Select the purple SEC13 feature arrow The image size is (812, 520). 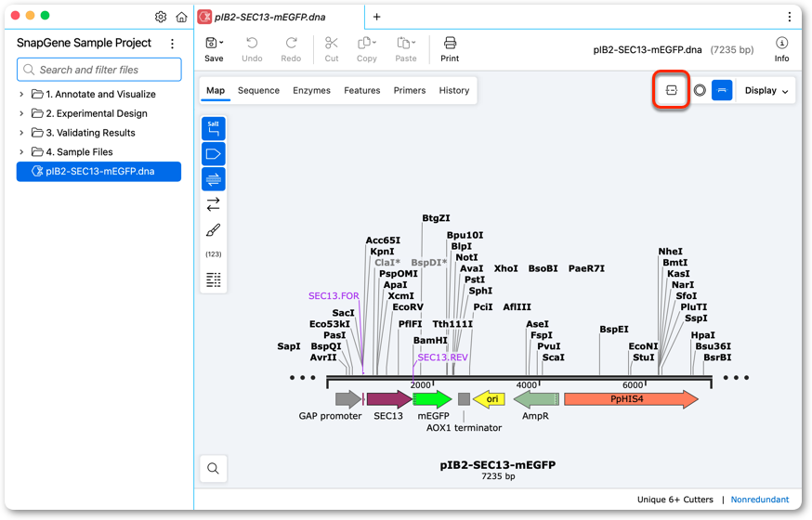pos(389,399)
